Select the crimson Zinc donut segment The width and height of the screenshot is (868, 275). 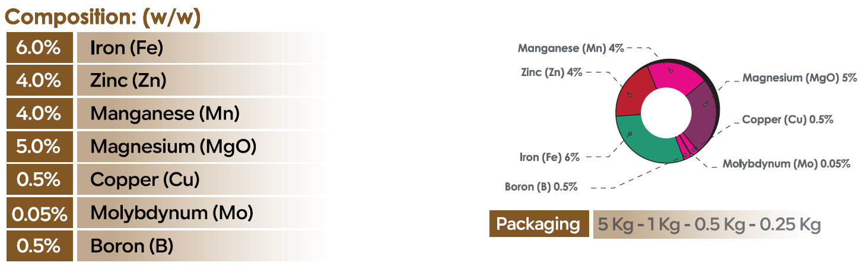coord(634,95)
